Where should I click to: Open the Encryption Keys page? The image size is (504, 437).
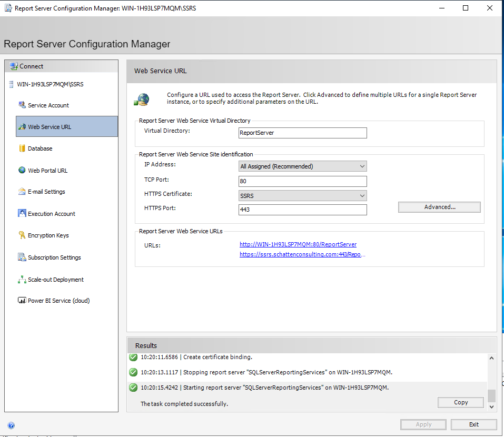coord(46,235)
